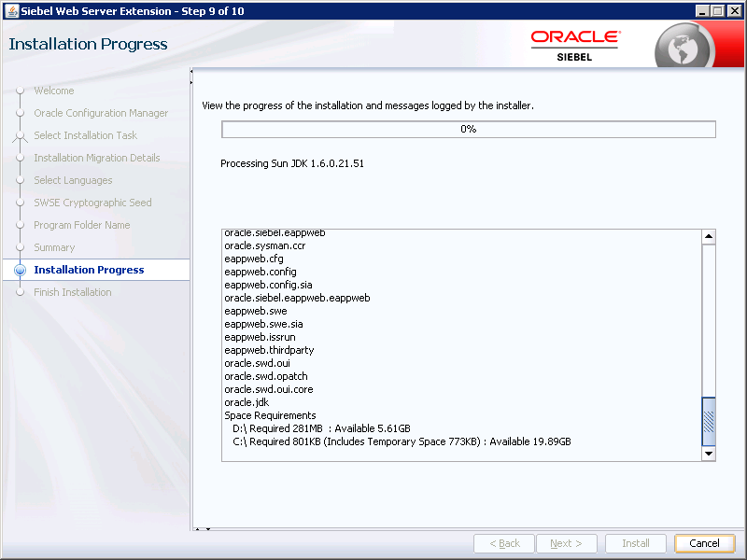Click the Oracle Siebel logo
This screenshot has width=747, height=560.
pos(575,46)
